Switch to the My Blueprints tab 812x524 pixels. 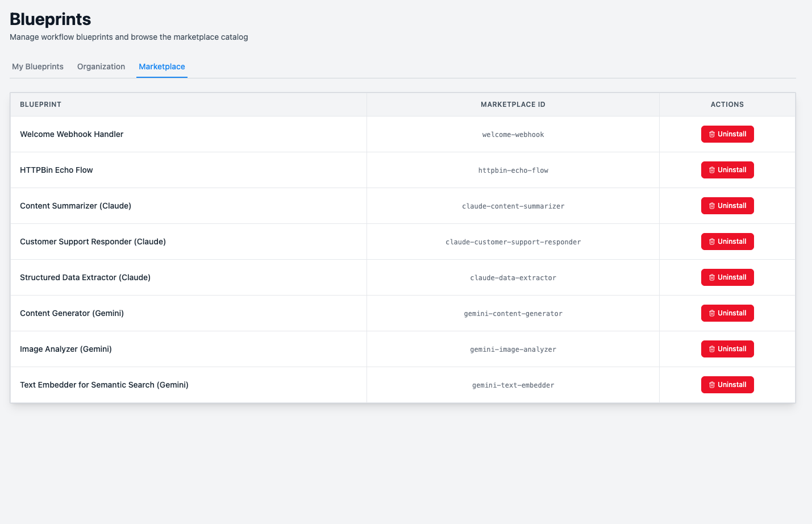tap(38, 66)
